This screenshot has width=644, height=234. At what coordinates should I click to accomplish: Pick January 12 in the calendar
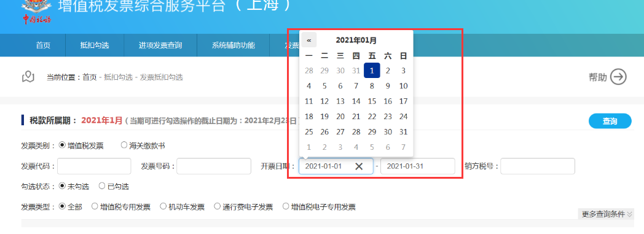324,101
